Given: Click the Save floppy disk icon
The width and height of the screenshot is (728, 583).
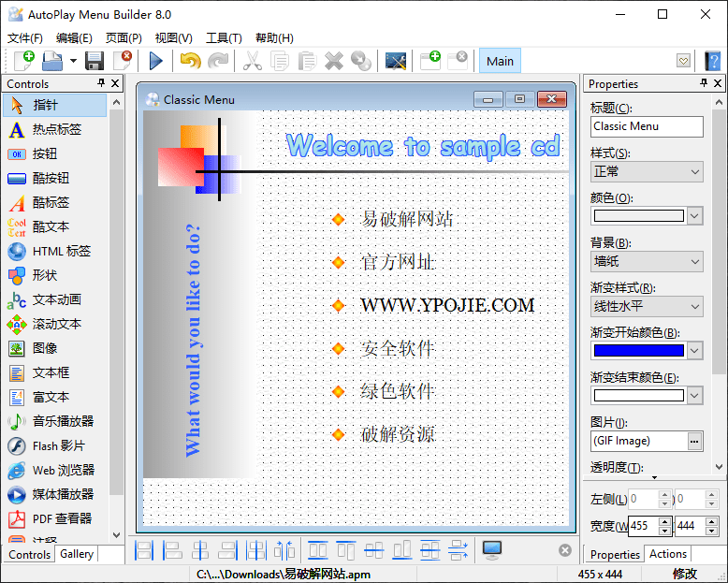Looking at the screenshot, I should pos(95,61).
